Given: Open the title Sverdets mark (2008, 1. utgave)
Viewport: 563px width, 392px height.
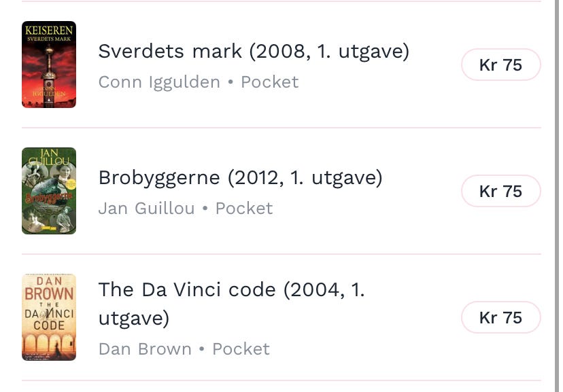Looking at the screenshot, I should pos(254,51).
